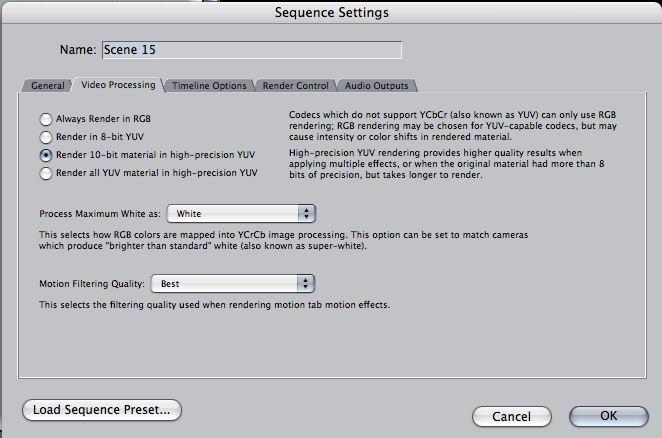Click the Process Maximum White as label
Viewport: 662px width, 438px height.
point(99,213)
